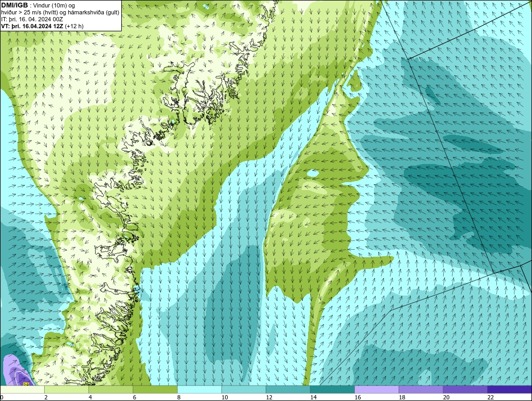Click the 18–20 m/s medium purple legend swatch
The image size is (532, 401).
pos(421,389)
